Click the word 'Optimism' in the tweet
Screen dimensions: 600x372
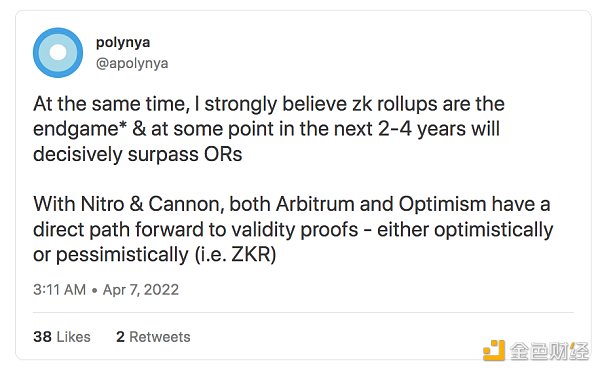(442, 204)
